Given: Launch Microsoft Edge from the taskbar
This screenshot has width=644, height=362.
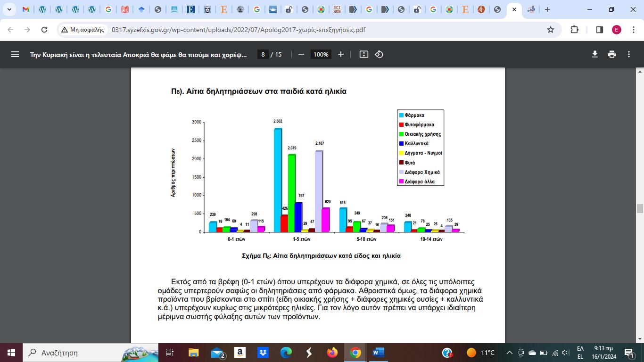Looking at the screenshot, I should (x=286, y=353).
